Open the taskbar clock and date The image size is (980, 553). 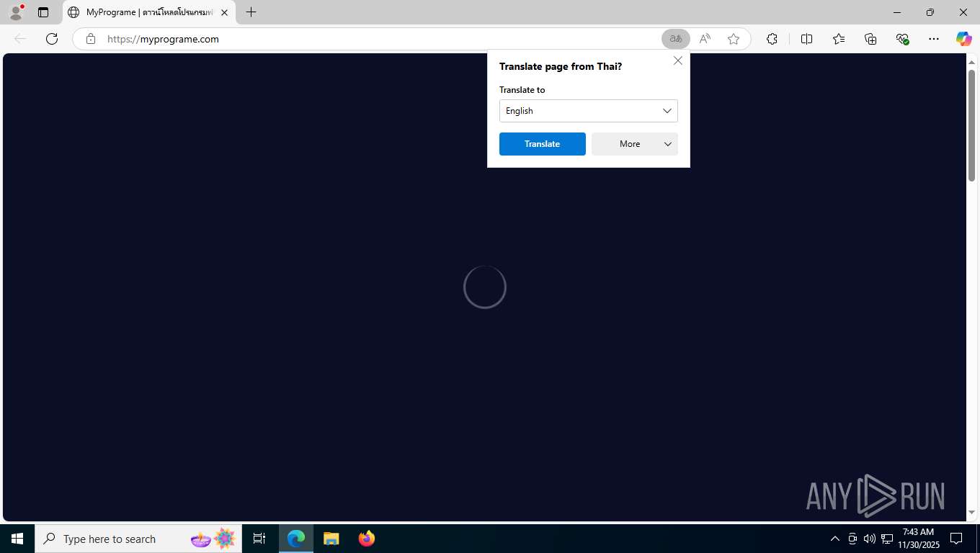pyautogui.click(x=918, y=539)
